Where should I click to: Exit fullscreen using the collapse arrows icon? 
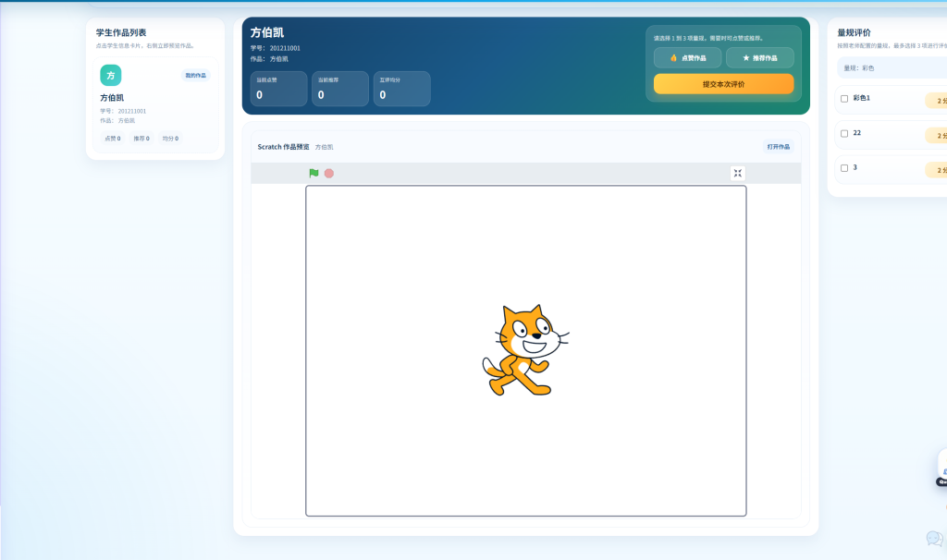[x=737, y=173]
